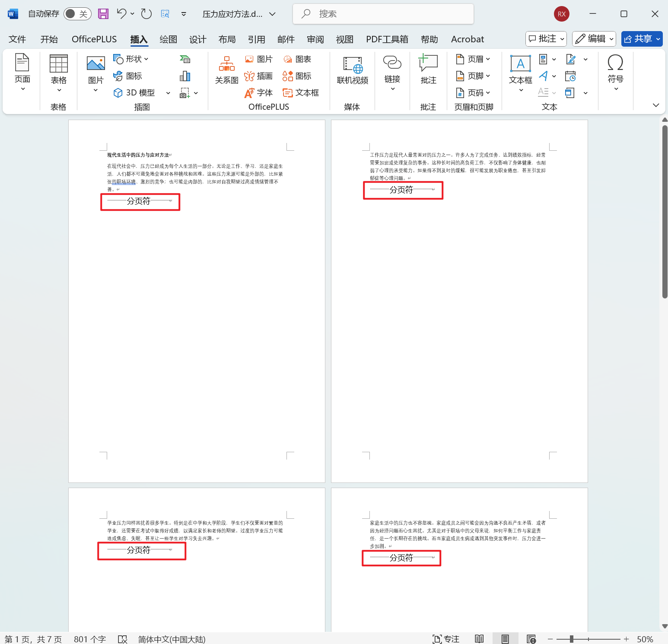This screenshot has height=644, width=668.
Task: Open the 文件 File tab
Action: [17, 39]
